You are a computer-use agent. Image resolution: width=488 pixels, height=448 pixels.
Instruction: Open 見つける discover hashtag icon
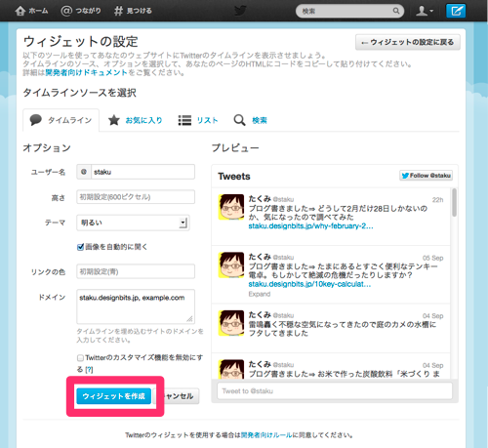(x=118, y=11)
